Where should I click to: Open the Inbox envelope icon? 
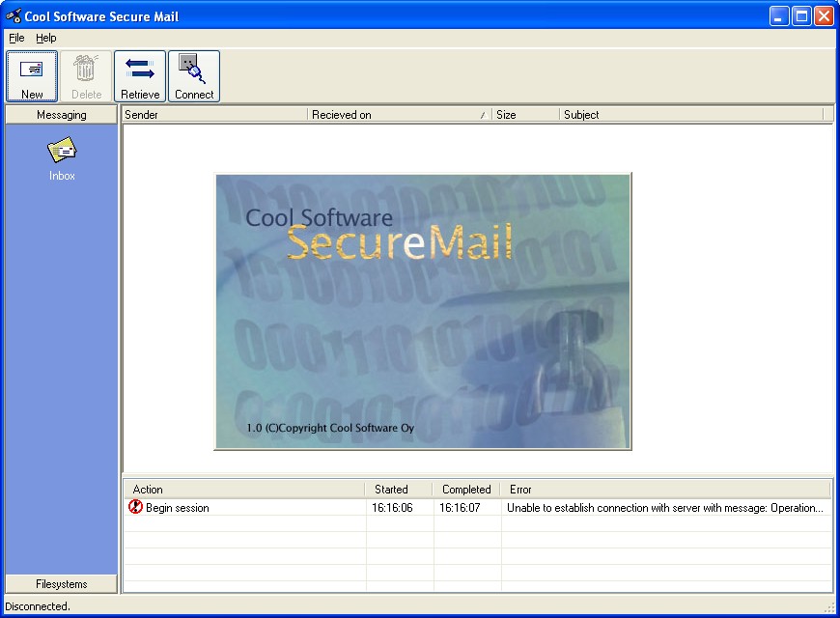(62, 151)
